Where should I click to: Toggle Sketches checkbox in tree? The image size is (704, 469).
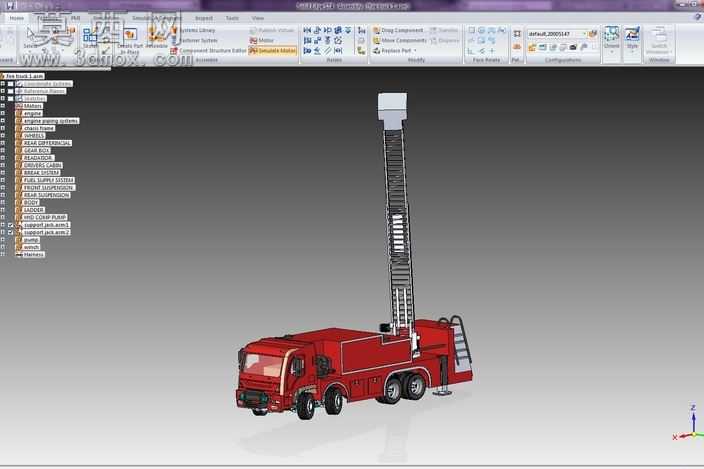[10, 99]
